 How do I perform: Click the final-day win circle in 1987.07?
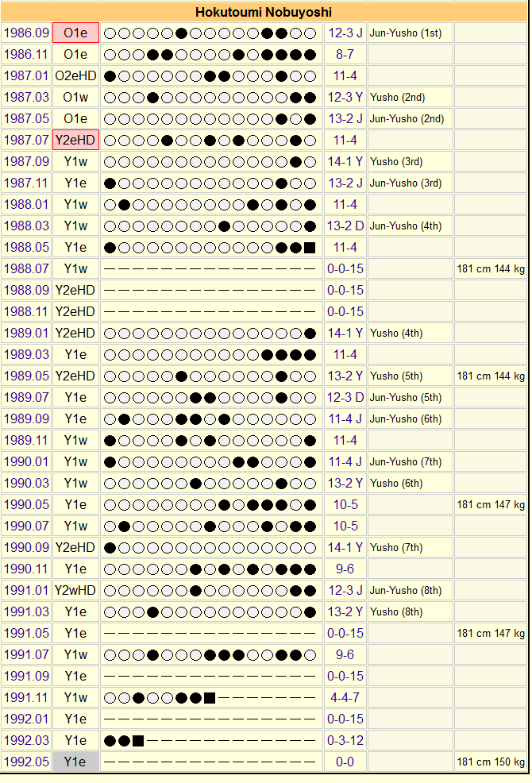click(310, 141)
